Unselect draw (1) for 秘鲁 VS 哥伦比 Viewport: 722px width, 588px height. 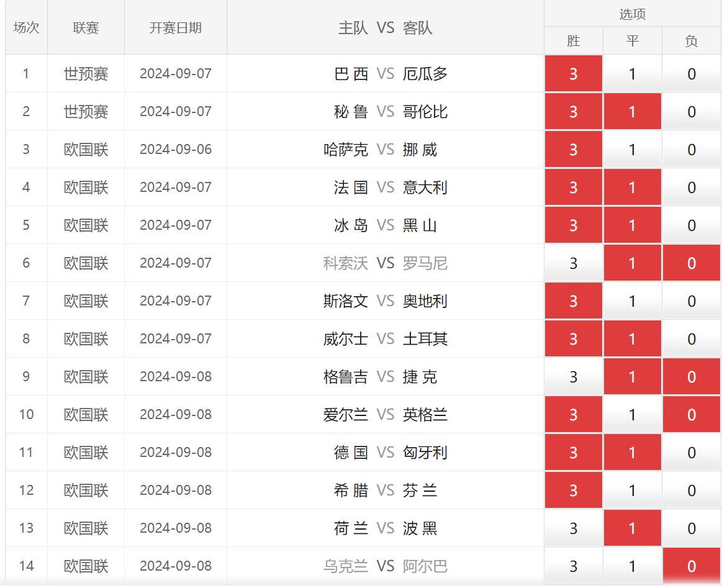pos(632,111)
